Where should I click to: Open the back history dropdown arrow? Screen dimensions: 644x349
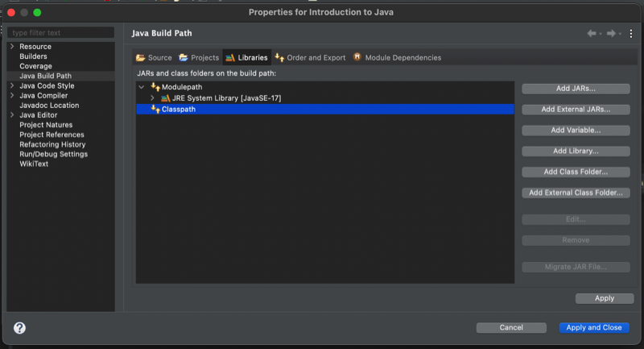click(x=601, y=34)
